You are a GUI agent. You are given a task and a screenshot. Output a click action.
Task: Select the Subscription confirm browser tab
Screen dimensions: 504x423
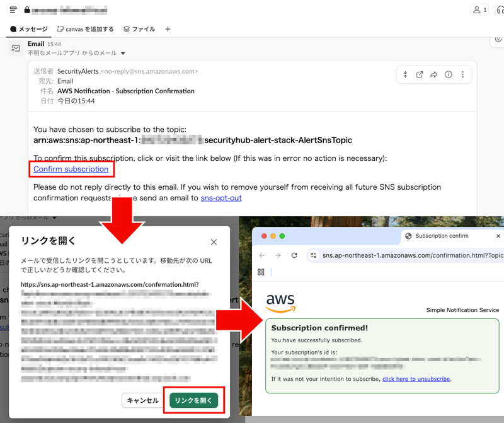coord(442,236)
